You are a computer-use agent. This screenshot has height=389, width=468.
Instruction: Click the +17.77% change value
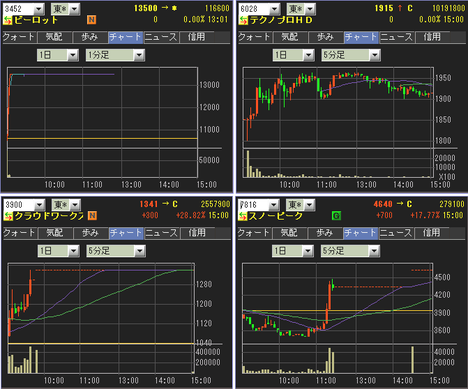[425, 215]
